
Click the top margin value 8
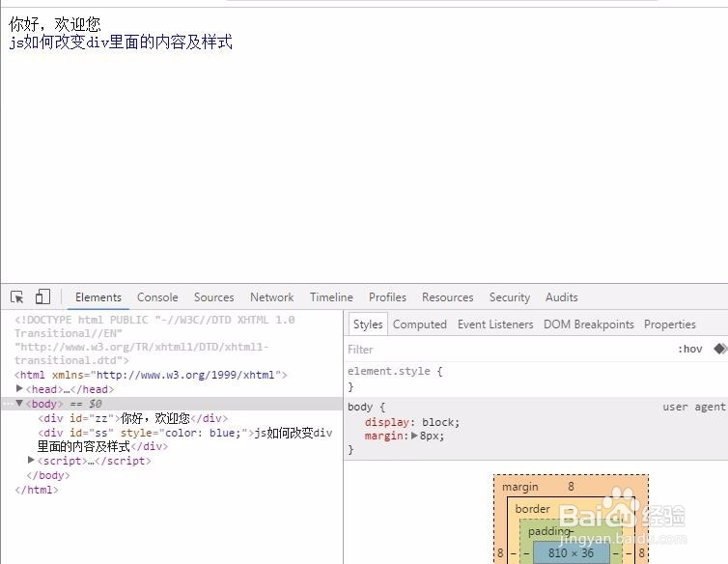point(571,487)
